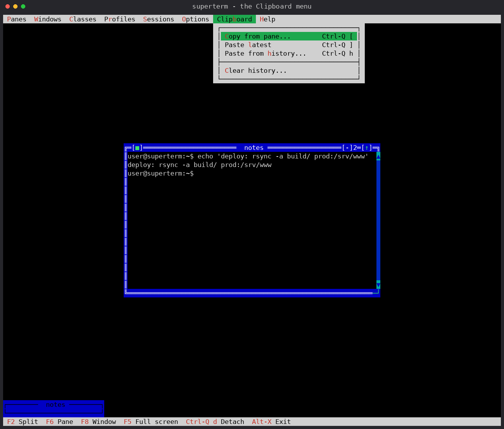This screenshot has width=504, height=429.
Task: Open the Sessions menu
Action: pos(159,19)
